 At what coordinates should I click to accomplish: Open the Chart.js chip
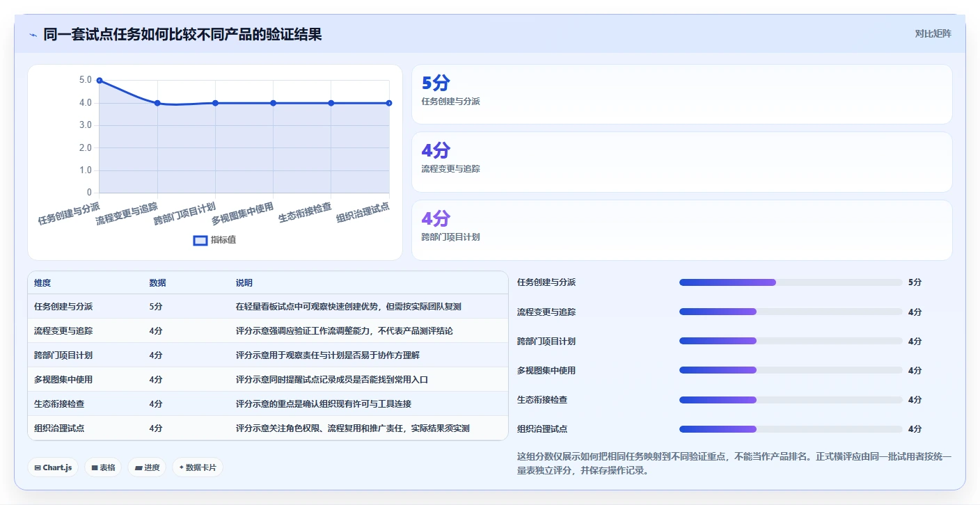[x=53, y=467]
